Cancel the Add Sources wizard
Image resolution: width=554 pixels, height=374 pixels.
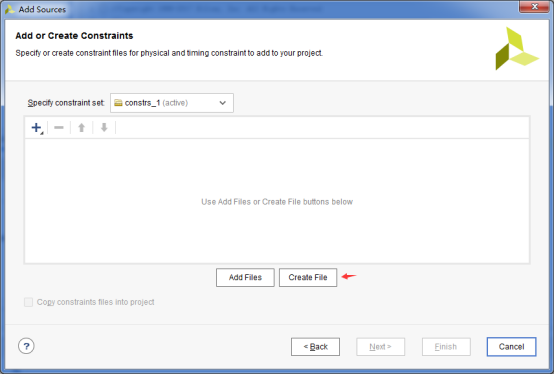[x=511, y=347]
